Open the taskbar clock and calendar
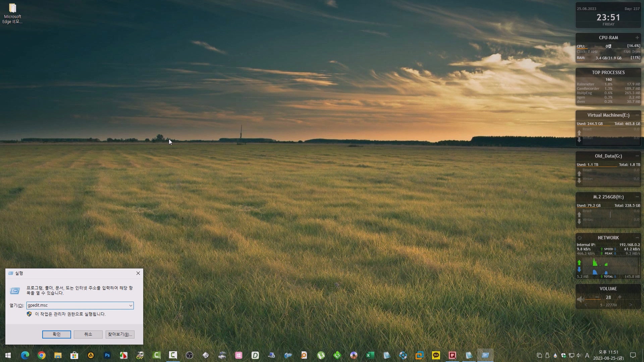The height and width of the screenshot is (362, 644). pos(608,355)
